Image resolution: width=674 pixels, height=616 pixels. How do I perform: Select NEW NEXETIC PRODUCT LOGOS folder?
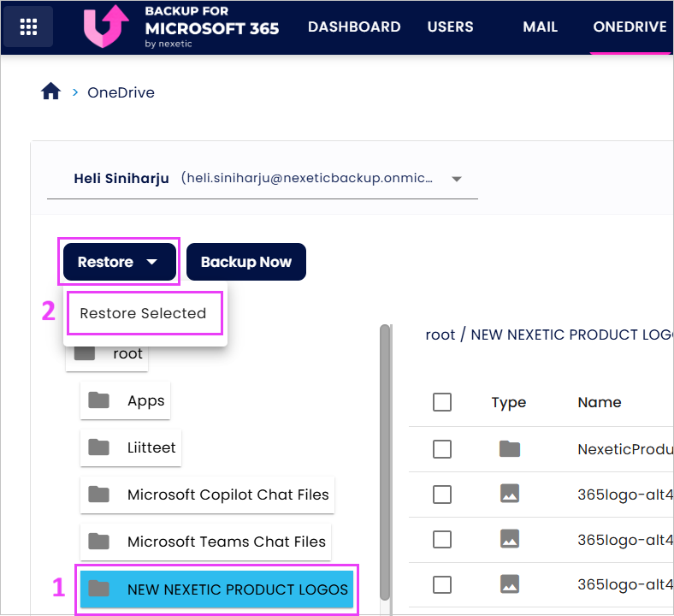(217, 589)
